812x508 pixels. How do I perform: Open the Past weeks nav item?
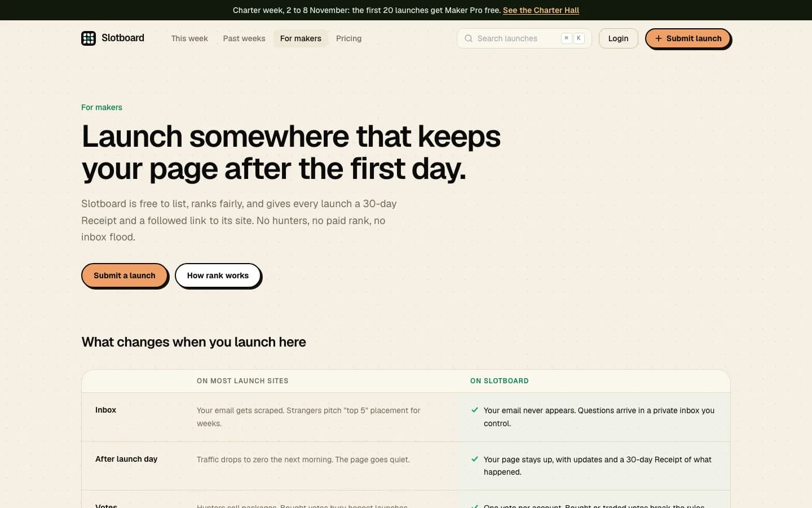tap(244, 38)
